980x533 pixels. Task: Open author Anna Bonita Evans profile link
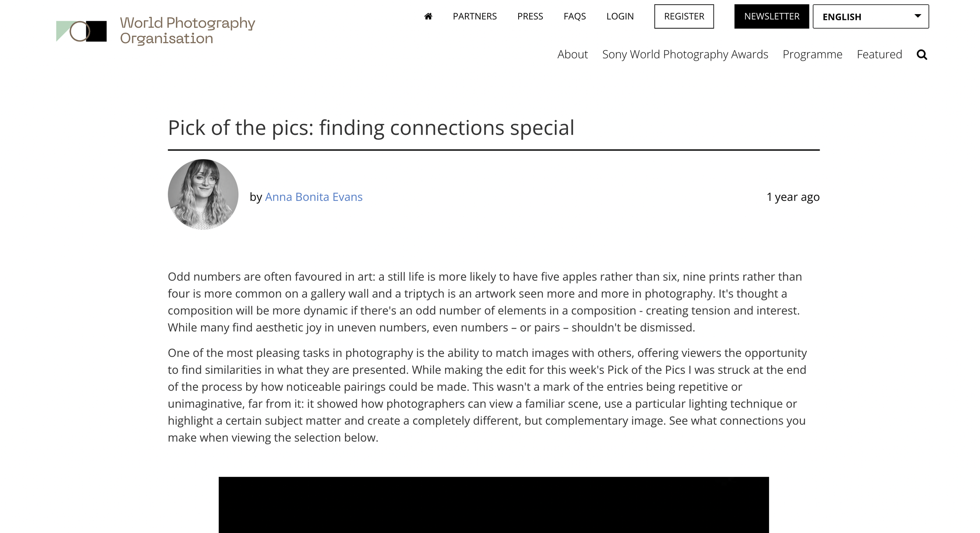tap(314, 196)
